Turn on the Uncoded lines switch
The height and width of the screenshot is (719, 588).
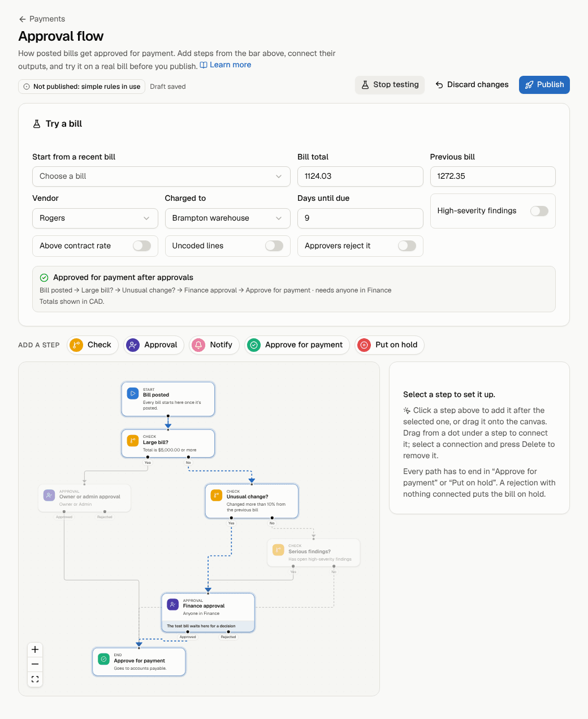(x=274, y=246)
